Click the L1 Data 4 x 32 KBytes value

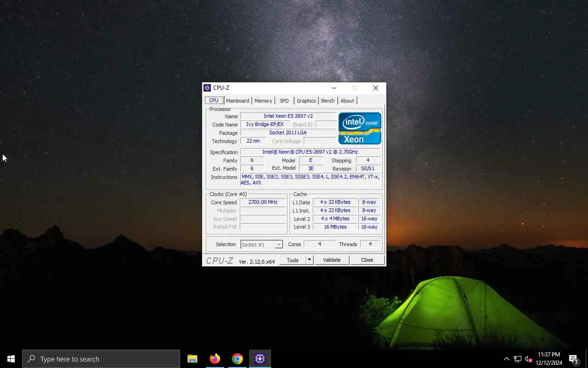335,202
